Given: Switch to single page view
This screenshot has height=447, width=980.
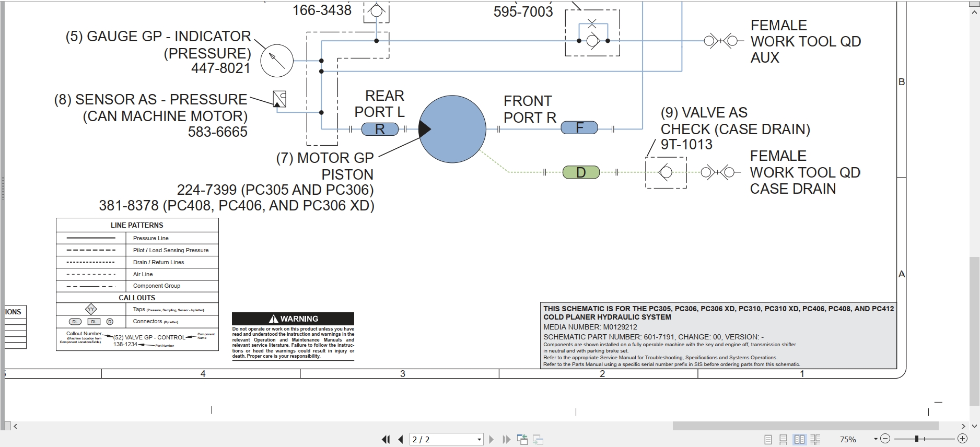Looking at the screenshot, I should pyautogui.click(x=768, y=440).
